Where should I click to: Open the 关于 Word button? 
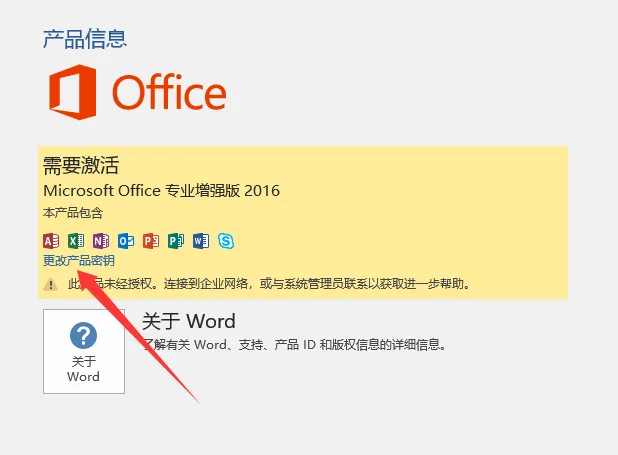click(x=84, y=351)
